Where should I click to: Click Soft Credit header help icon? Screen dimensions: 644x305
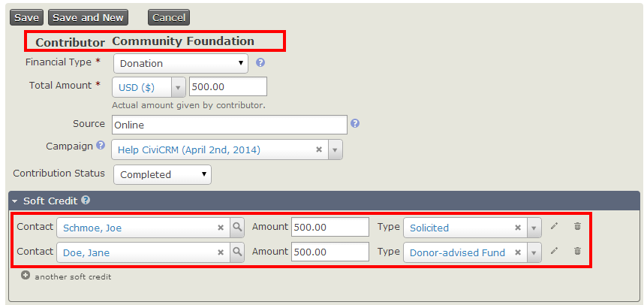(x=86, y=201)
